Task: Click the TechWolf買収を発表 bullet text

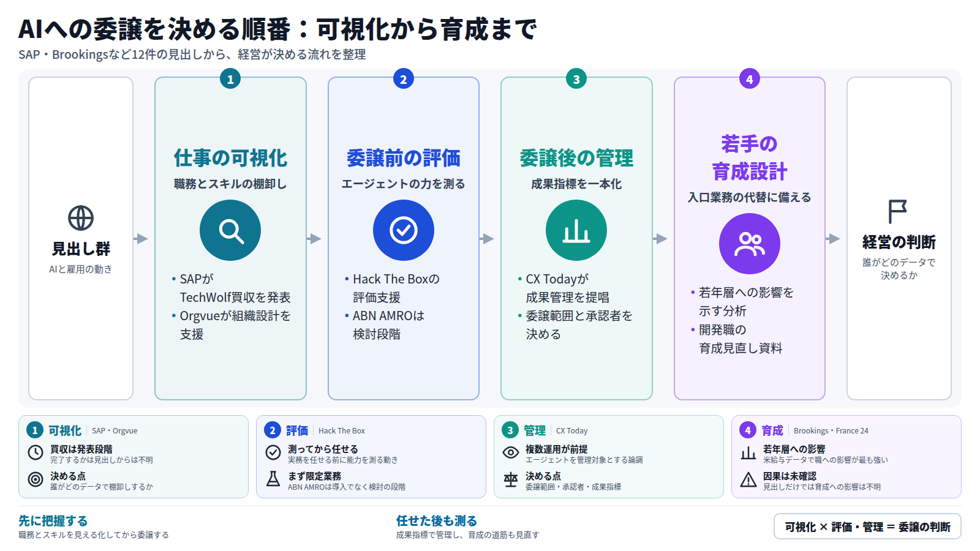Action: tap(235, 298)
